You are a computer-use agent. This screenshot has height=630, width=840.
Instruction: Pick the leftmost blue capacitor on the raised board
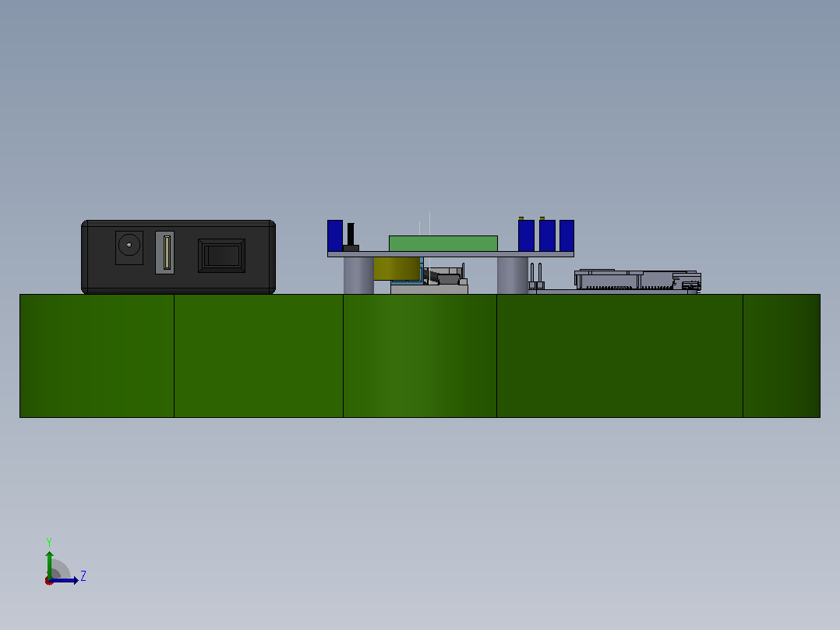tap(335, 235)
